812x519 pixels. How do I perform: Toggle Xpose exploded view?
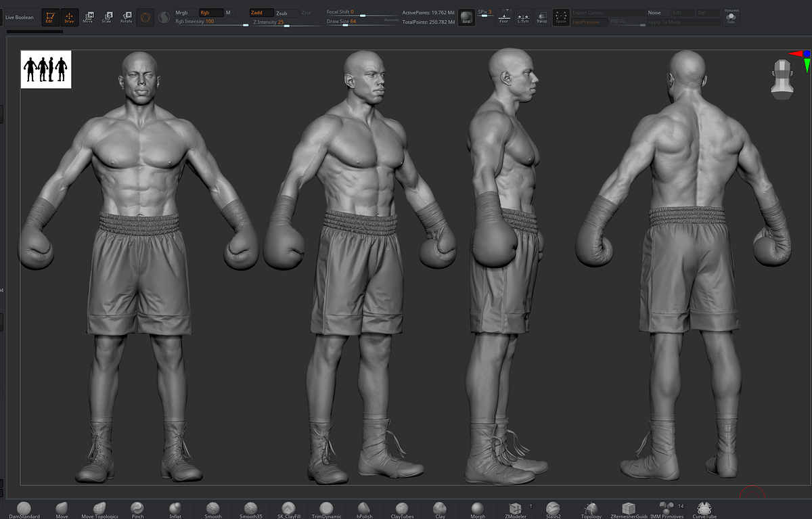561,17
